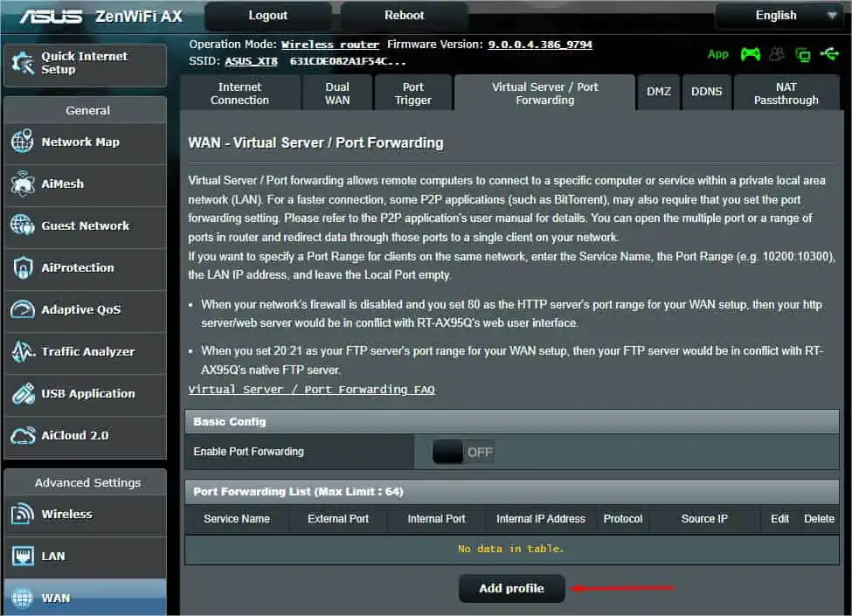Screen dimensions: 852x616
Task: Click the network monitor status icon
Action: pos(802,54)
